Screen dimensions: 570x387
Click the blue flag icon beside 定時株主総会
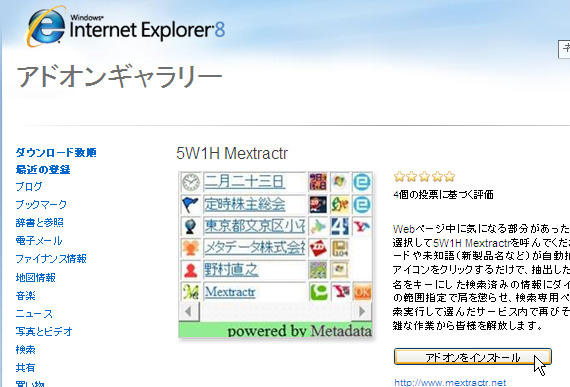coord(190,205)
